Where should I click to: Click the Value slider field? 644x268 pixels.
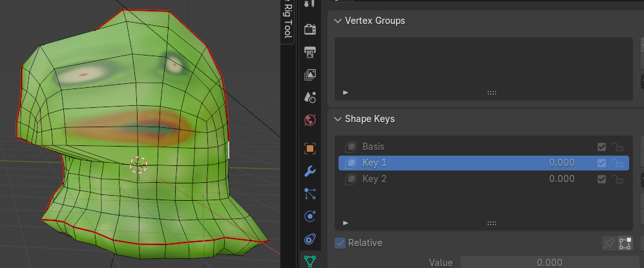click(x=550, y=262)
